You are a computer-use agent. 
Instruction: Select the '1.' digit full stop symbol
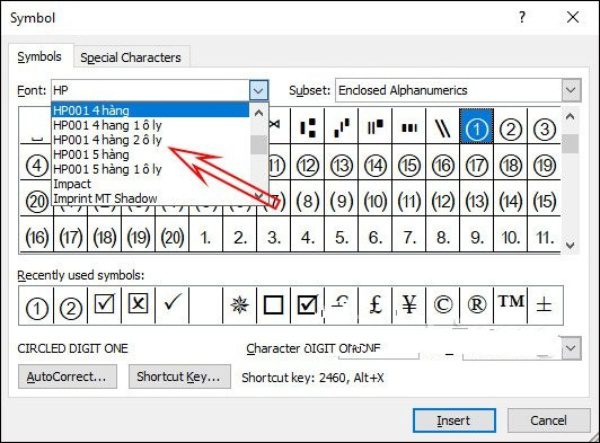tap(206, 237)
